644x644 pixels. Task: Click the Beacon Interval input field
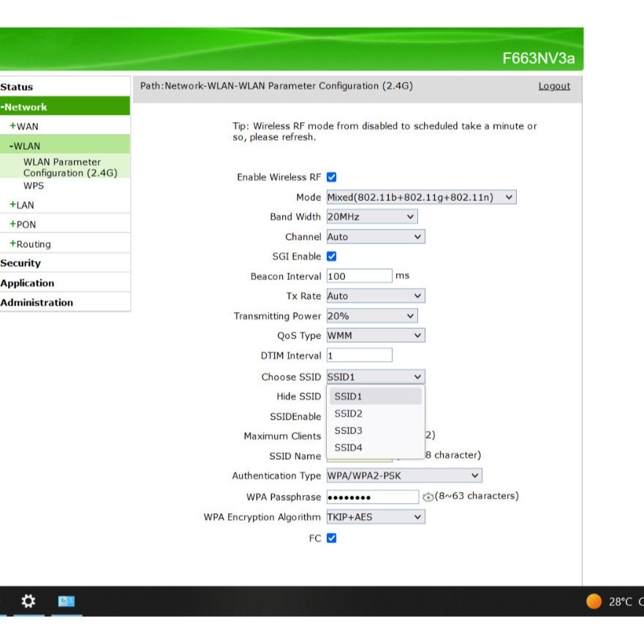[x=359, y=276]
